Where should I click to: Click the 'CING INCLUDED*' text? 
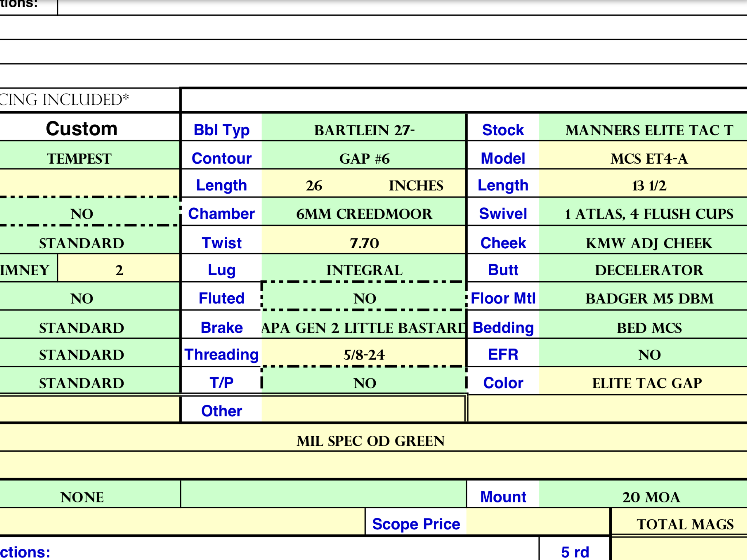(x=64, y=100)
